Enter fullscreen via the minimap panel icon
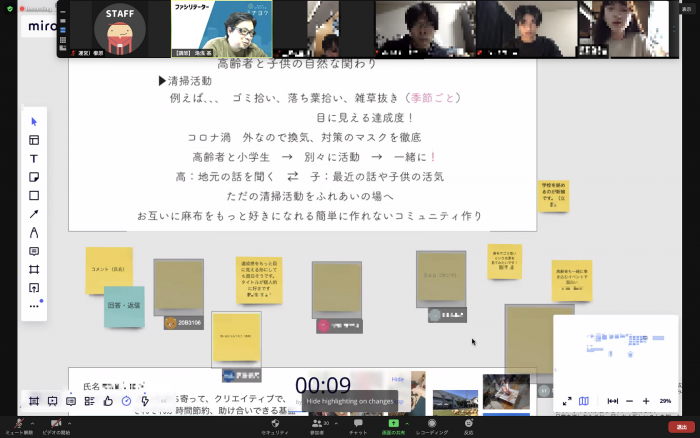Viewport: 700px width, 438px height. point(567,401)
